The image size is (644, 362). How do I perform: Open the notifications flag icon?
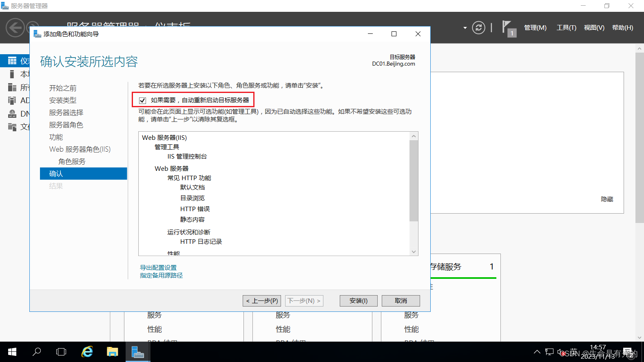[x=509, y=29]
